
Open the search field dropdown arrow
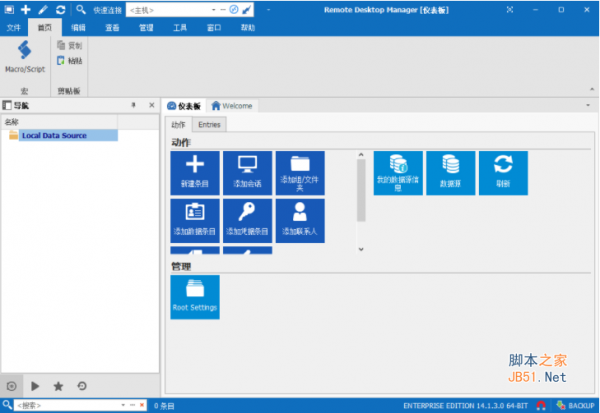pyautogui.click(x=123, y=405)
